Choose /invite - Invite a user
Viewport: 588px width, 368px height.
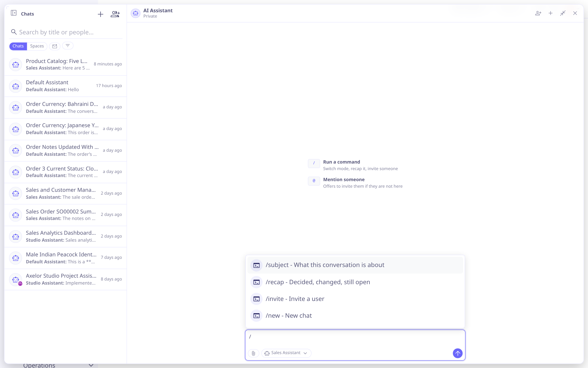pos(355,299)
